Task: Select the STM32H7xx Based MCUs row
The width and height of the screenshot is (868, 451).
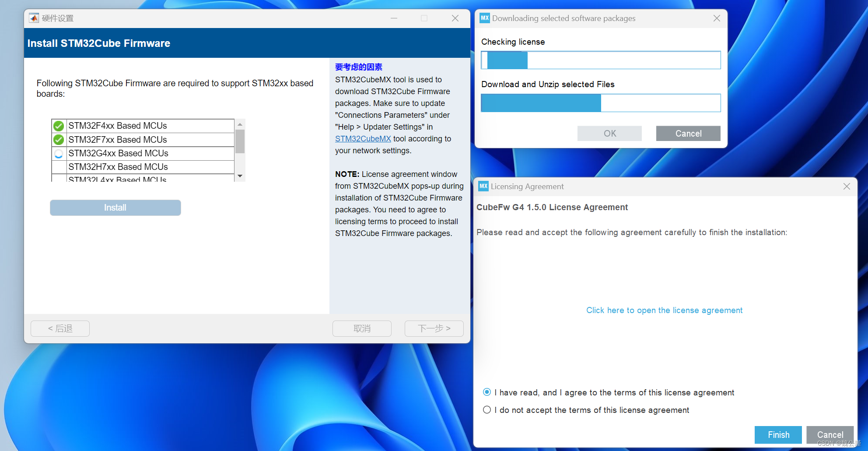Action: point(143,167)
